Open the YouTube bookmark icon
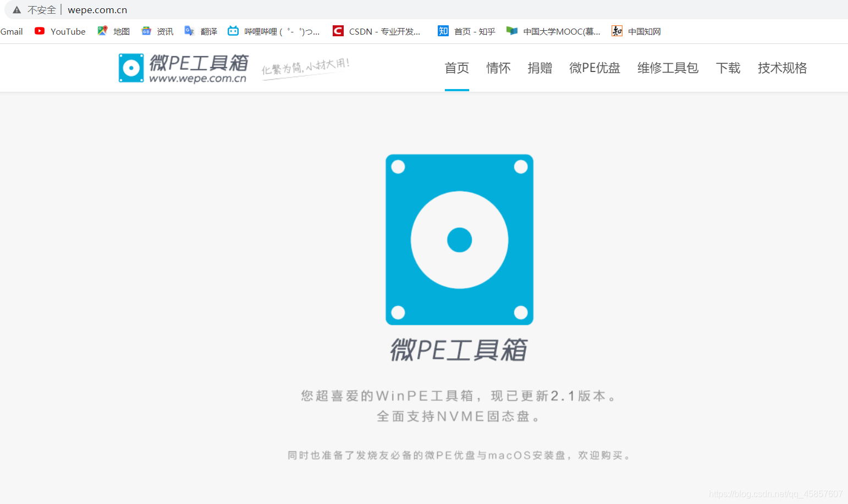The height and width of the screenshot is (504, 848). pos(40,31)
